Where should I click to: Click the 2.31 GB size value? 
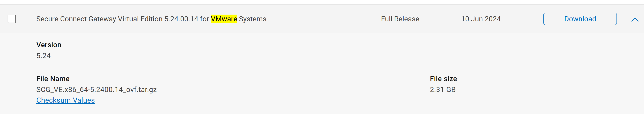coord(442,90)
